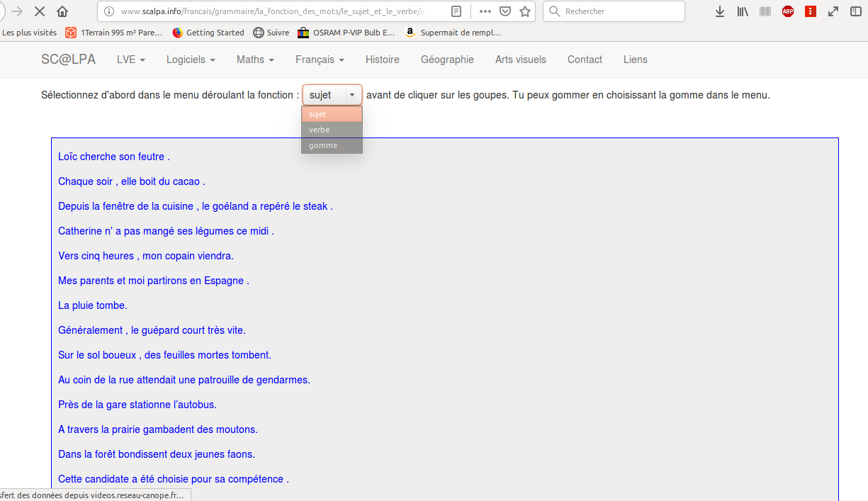
Task: Open the downloads arrow icon
Action: pos(720,11)
